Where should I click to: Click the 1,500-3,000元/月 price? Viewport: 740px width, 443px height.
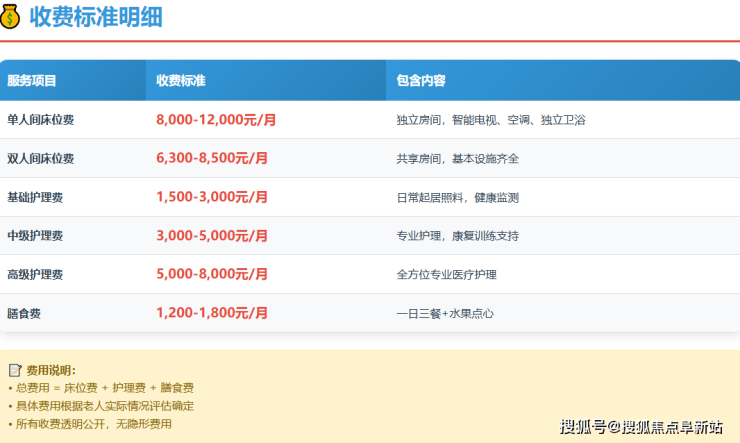click(212, 197)
